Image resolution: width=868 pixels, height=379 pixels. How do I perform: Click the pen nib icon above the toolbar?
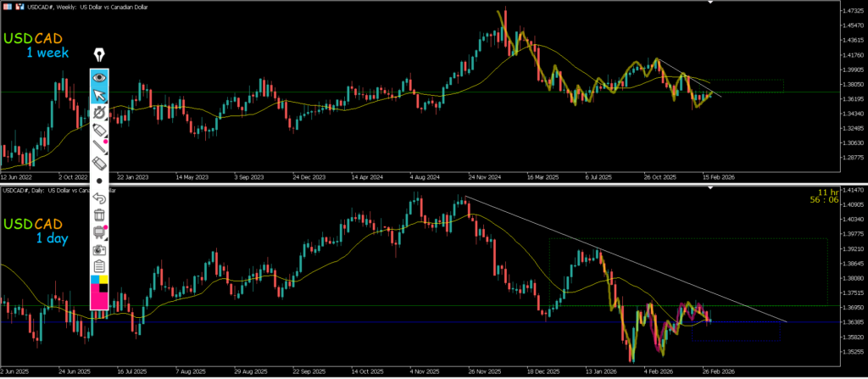[x=99, y=55]
